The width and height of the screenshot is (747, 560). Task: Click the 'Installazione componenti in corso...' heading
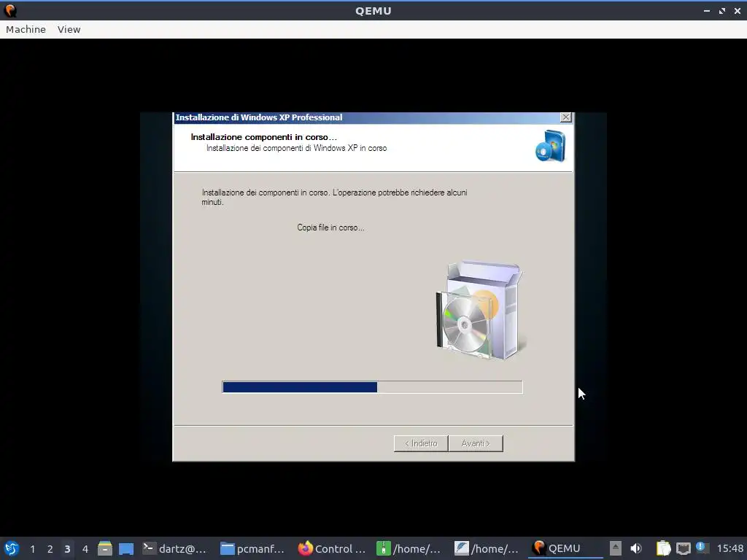263,137
